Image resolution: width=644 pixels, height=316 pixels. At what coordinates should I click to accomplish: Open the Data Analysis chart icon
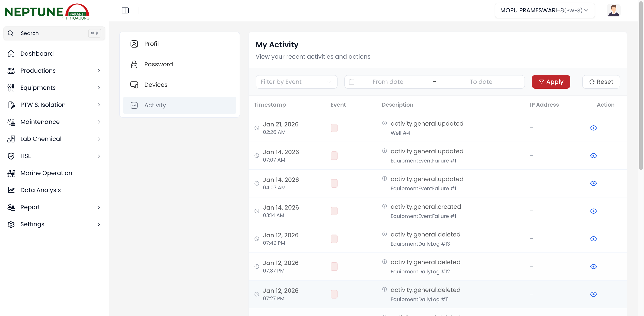pos(11,190)
